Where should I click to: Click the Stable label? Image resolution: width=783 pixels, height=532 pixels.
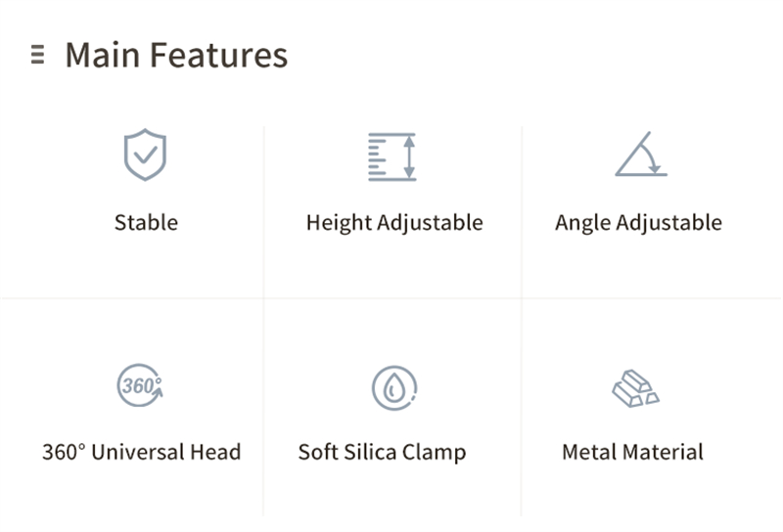pos(146,223)
